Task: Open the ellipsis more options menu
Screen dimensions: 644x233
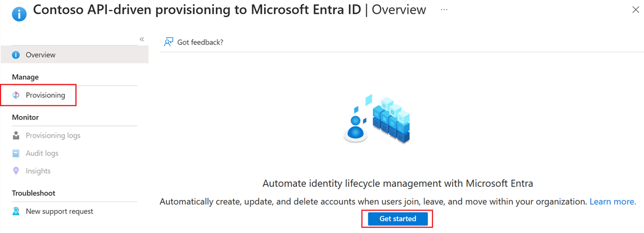Action: (444, 10)
